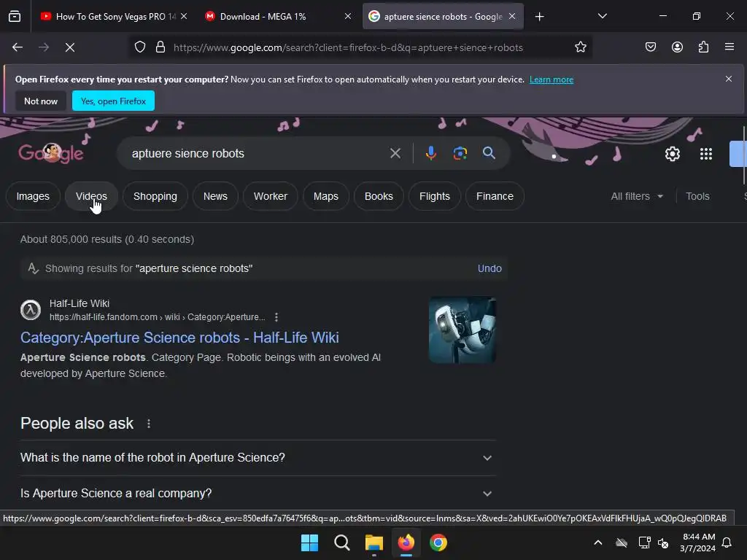Open All filters dropdown
The image size is (747, 560).
[x=637, y=196]
